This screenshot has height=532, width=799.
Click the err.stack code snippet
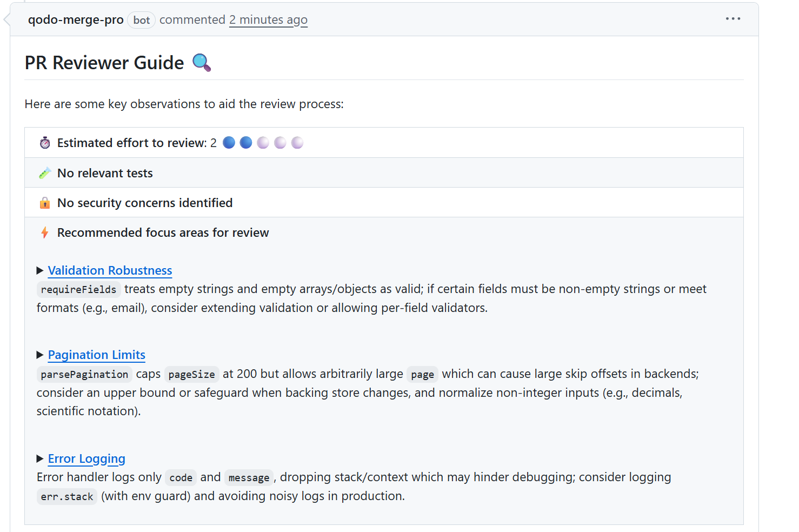click(x=67, y=496)
